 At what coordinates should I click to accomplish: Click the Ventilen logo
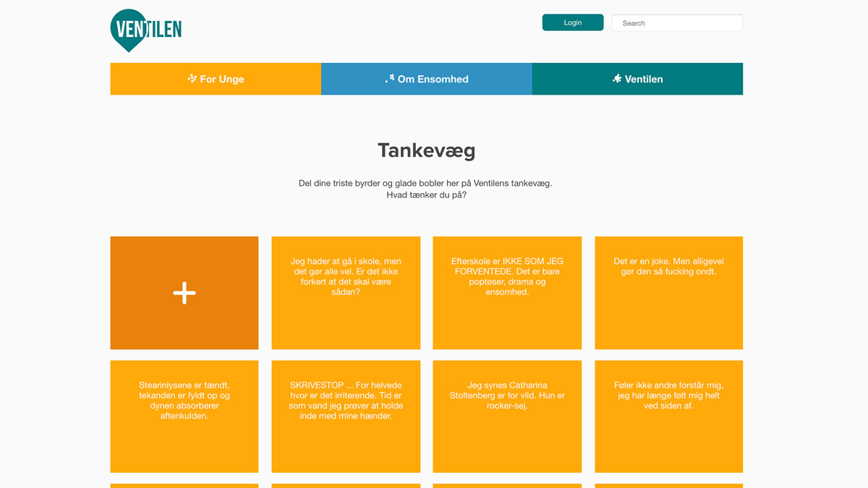pyautogui.click(x=145, y=30)
